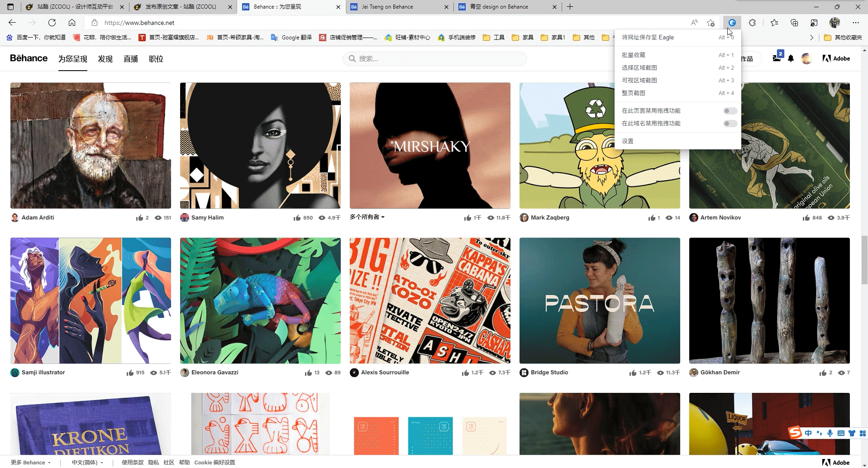868x468 pixels.
Task: Open the 使用条款 footer link
Action: pos(133,463)
